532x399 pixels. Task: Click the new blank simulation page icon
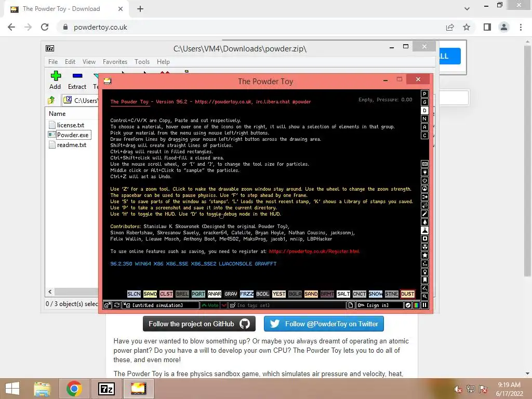351,305
